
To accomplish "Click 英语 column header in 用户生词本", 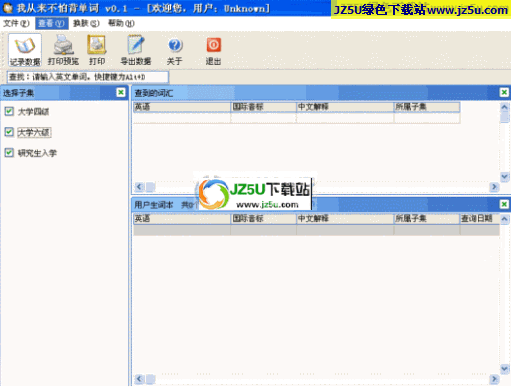I will (182, 219).
